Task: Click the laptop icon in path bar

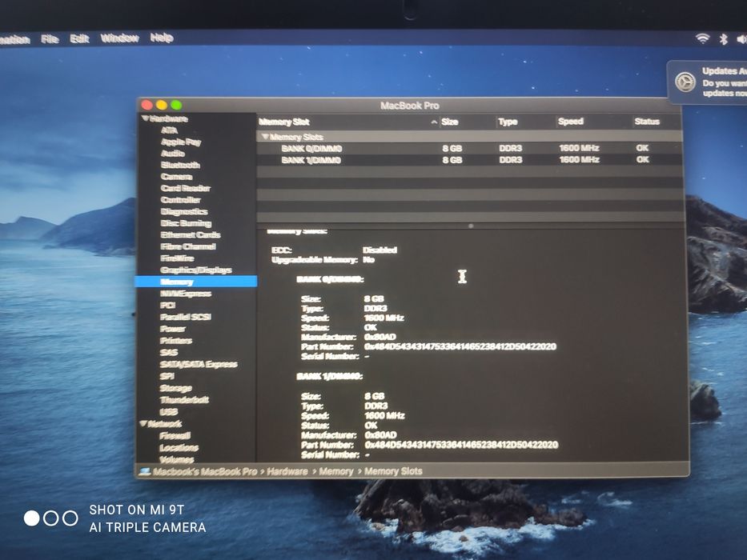Action: pyautogui.click(x=145, y=471)
